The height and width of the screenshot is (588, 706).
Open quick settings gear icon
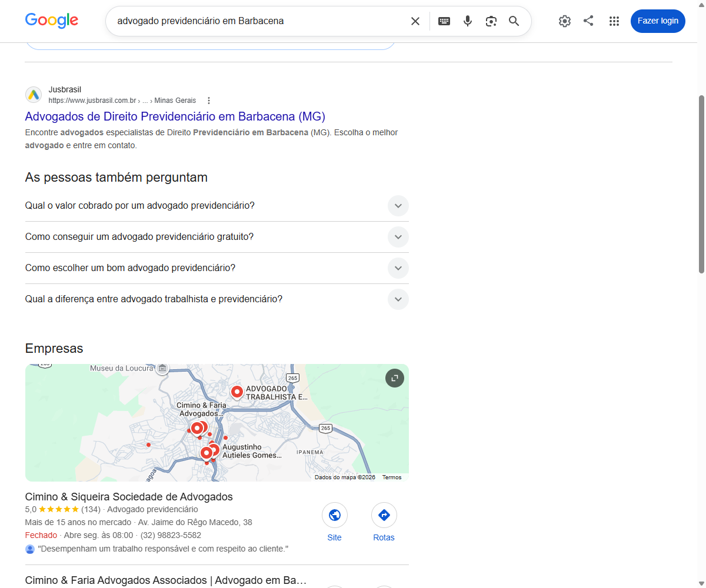pyautogui.click(x=565, y=21)
